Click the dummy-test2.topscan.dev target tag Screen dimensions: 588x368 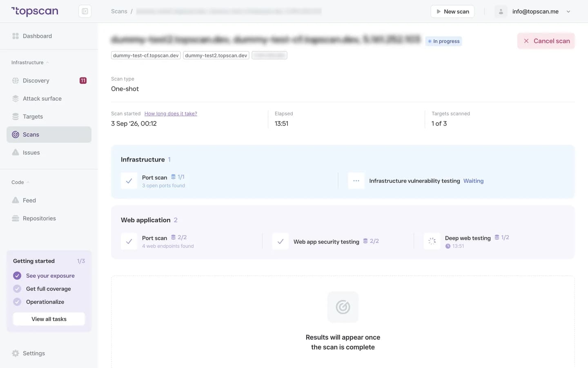pyautogui.click(x=216, y=55)
